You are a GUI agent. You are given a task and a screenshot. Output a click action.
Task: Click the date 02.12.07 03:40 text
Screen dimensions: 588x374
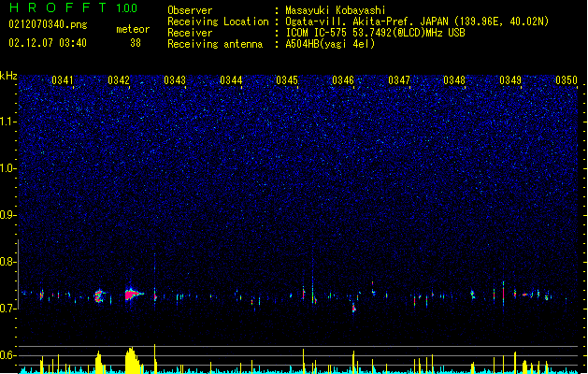click(x=48, y=43)
